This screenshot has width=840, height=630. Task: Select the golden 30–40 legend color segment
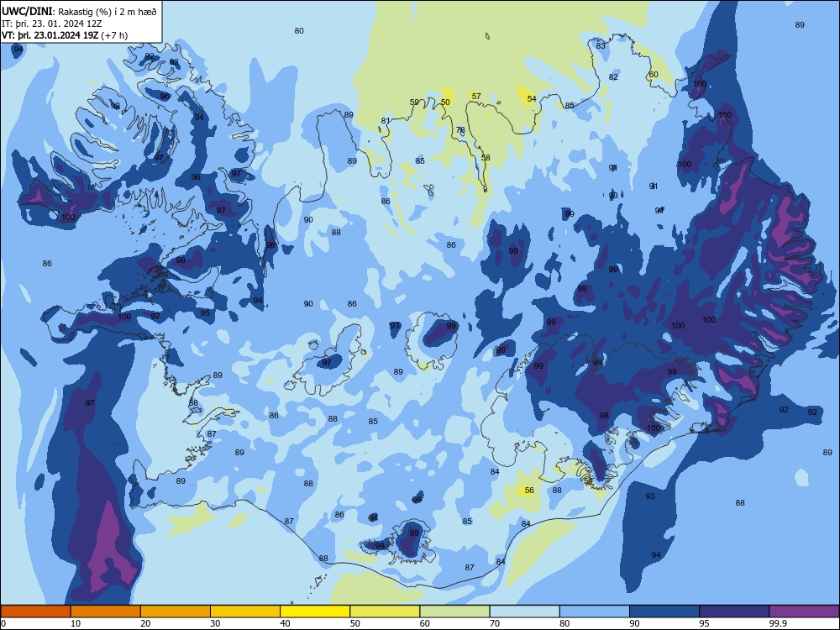tap(245, 612)
